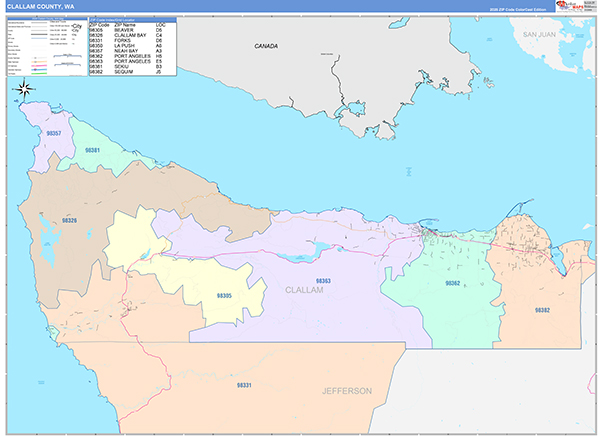600x436 pixels.
Task: Select BEAVER in the ZIP index table
Action: (x=124, y=30)
